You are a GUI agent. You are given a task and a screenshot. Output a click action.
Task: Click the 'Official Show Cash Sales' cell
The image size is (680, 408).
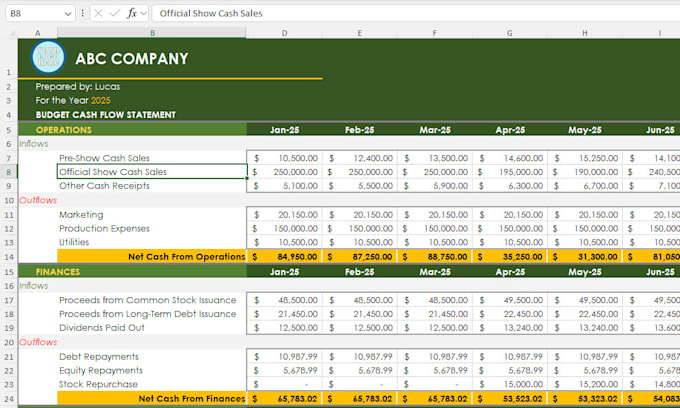[152, 172]
